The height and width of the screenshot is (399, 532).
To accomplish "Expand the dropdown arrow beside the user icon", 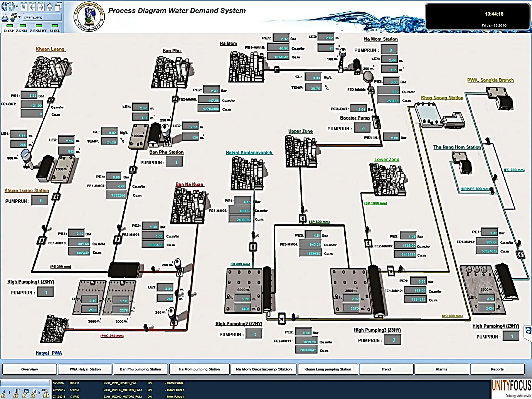I will pos(19,17).
